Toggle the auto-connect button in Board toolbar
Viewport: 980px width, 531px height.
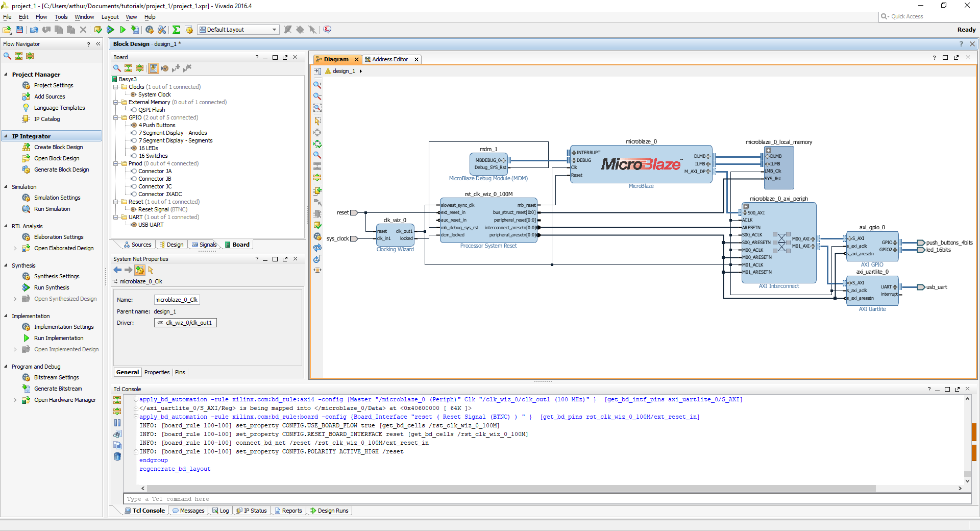pos(153,68)
